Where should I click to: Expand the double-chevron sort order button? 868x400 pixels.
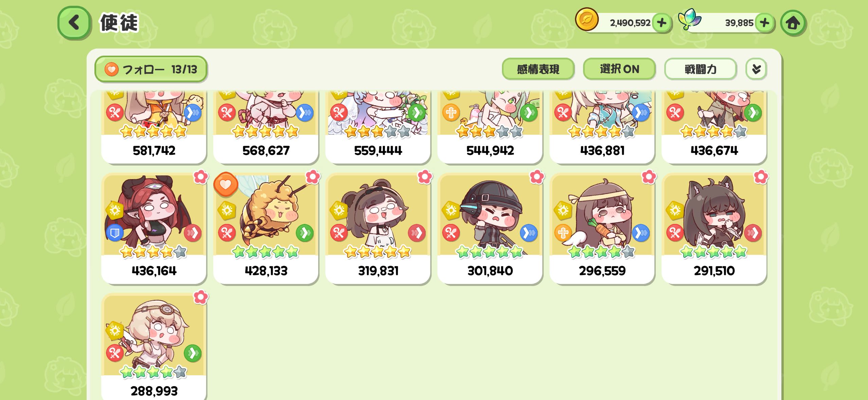tap(756, 69)
